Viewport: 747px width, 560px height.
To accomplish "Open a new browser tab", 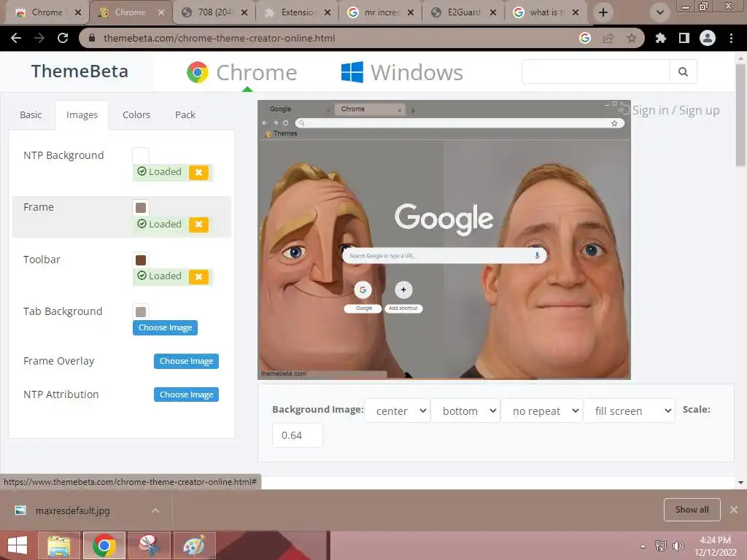I will pos(603,12).
